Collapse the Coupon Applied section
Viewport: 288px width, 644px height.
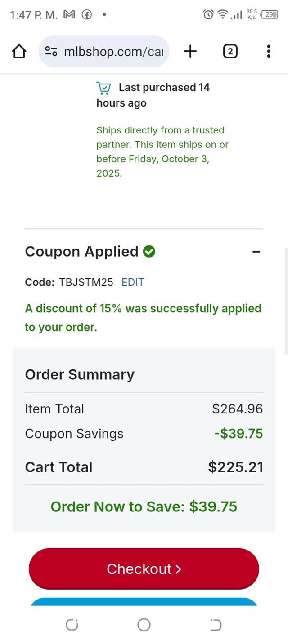[256, 252]
